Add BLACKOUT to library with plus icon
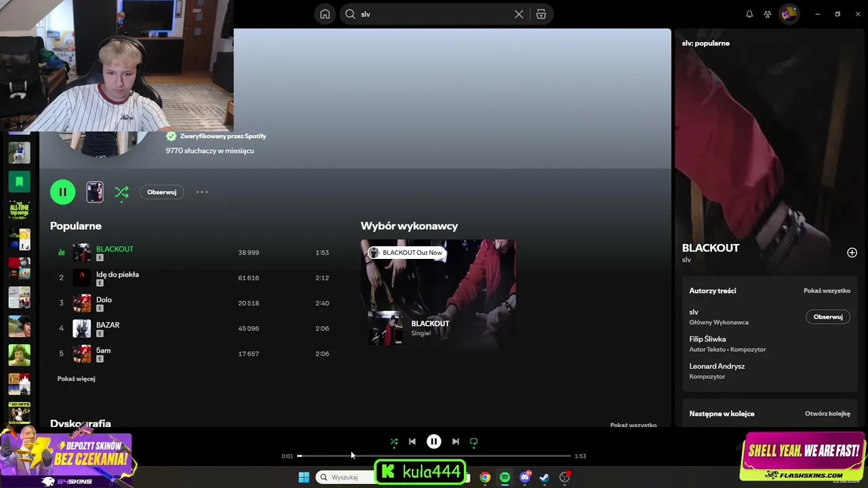Viewport: 868px width, 488px height. pyautogui.click(x=852, y=253)
